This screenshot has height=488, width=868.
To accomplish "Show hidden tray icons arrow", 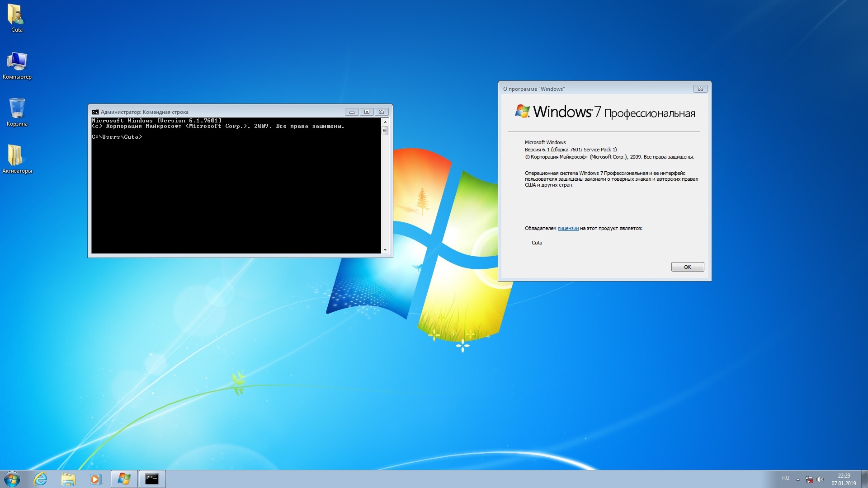I will 798,479.
